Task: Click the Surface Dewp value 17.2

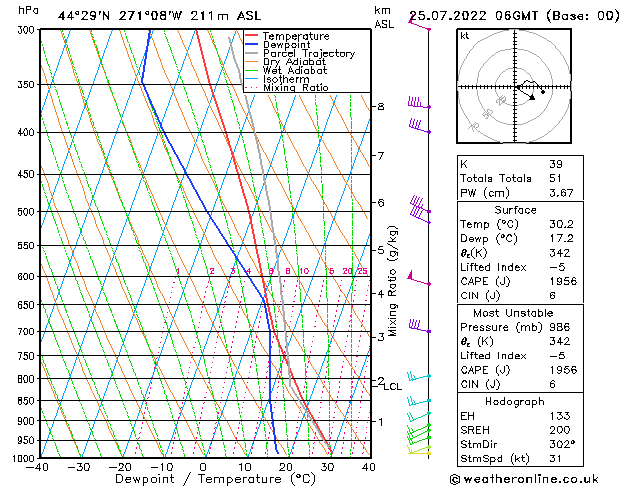Action: [561, 239]
